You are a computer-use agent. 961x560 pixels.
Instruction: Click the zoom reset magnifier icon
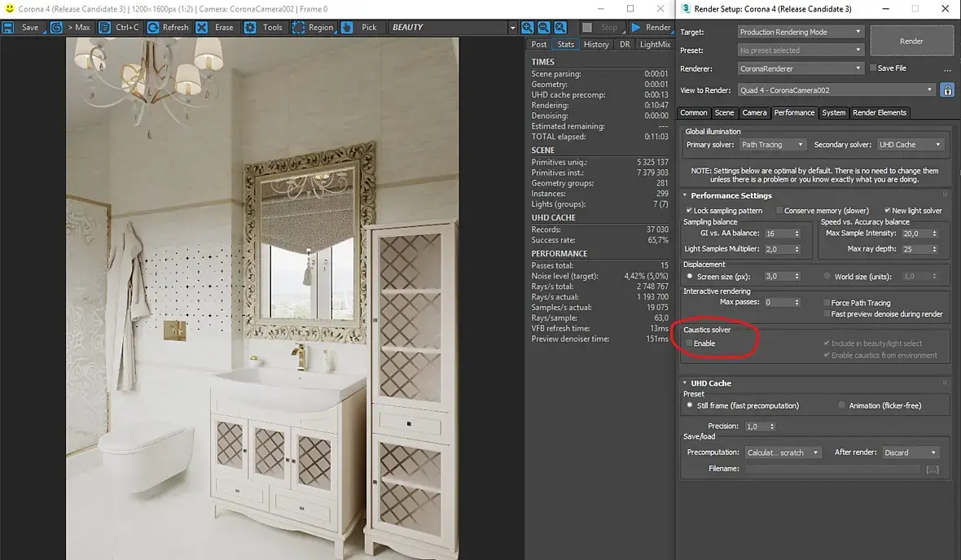[x=560, y=28]
